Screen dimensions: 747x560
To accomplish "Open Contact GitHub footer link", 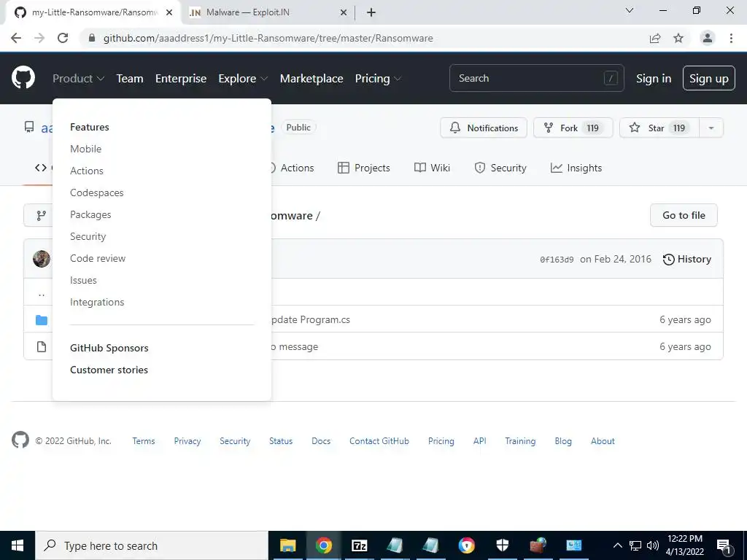I will click(x=379, y=441).
